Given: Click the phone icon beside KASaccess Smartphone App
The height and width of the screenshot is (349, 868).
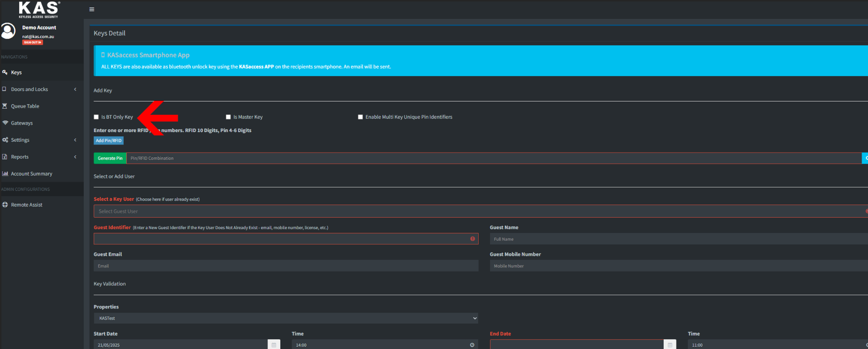Looking at the screenshot, I should click(103, 55).
